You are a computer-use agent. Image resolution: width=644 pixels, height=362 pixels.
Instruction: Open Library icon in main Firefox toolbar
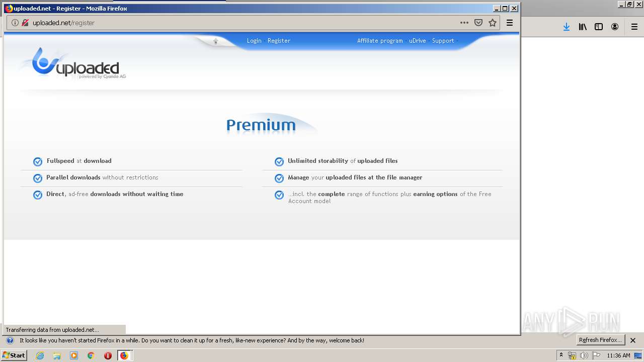point(583,27)
